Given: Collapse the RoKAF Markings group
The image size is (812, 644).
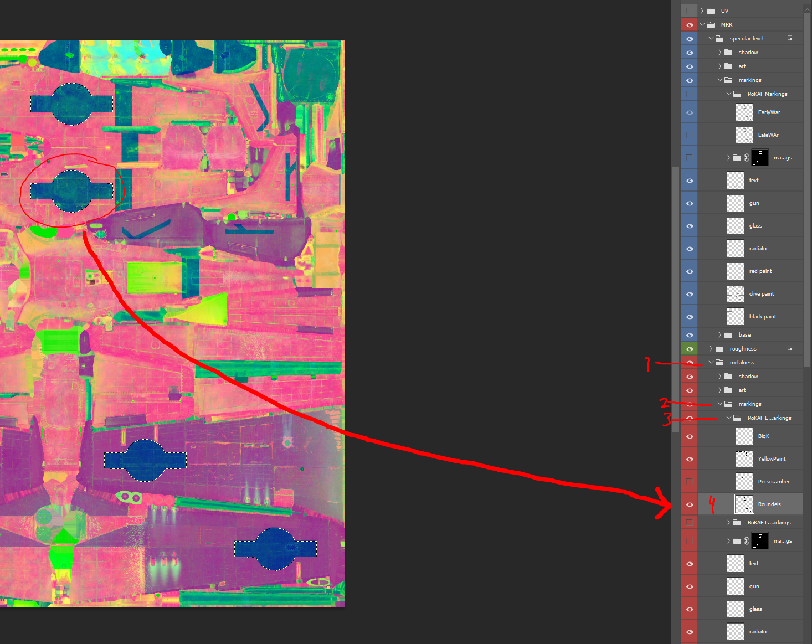Looking at the screenshot, I should click(x=728, y=94).
